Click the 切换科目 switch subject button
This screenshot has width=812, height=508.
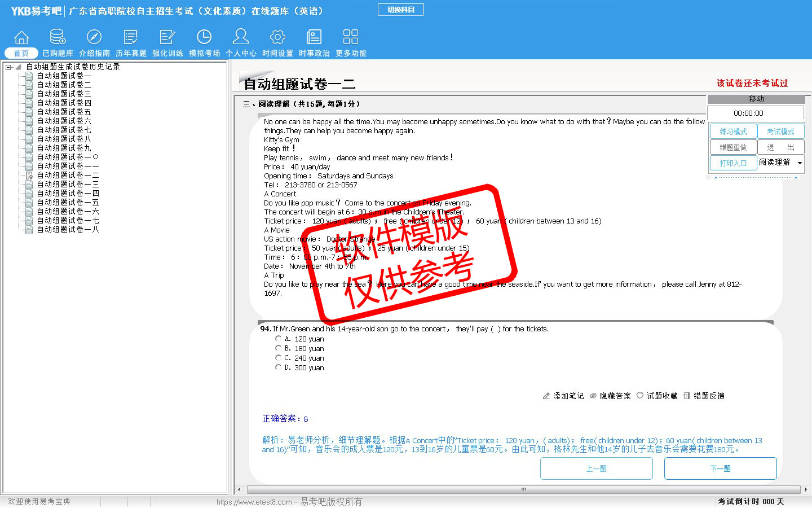(401, 10)
